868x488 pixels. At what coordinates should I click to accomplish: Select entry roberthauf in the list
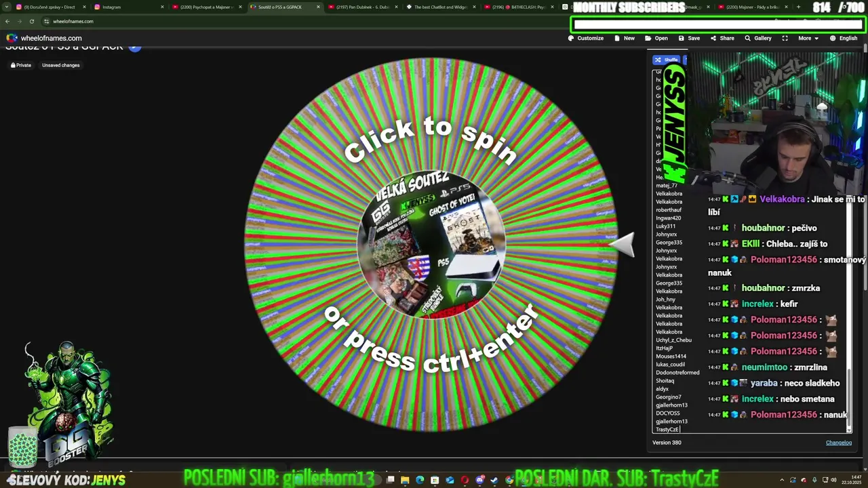pos(668,210)
